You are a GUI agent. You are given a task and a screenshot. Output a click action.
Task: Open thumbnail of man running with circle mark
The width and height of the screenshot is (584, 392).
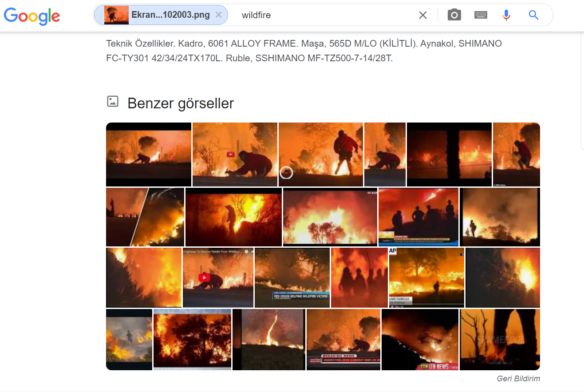tap(321, 154)
